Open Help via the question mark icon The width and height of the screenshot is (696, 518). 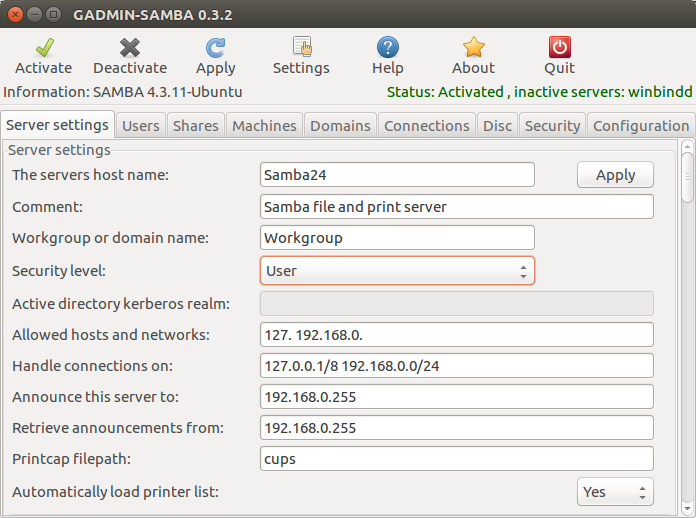tap(388, 47)
